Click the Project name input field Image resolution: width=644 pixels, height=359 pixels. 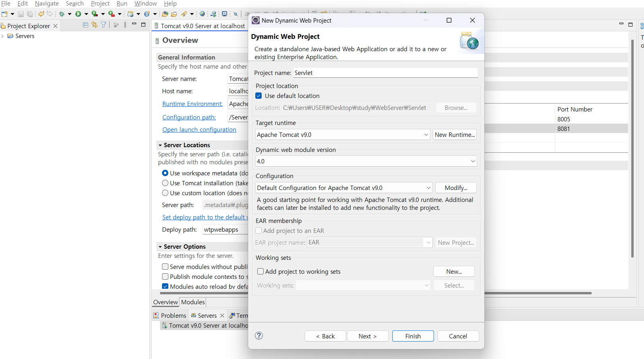386,73
